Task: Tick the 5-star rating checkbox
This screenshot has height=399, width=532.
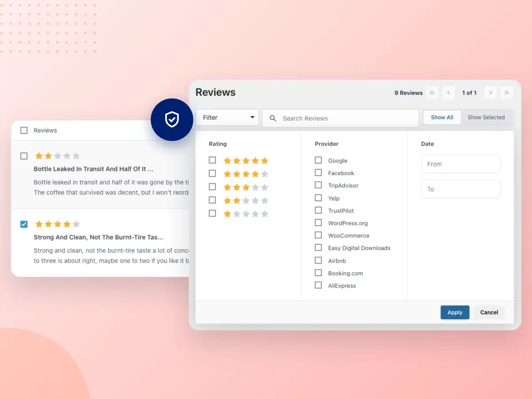Action: pyautogui.click(x=212, y=160)
